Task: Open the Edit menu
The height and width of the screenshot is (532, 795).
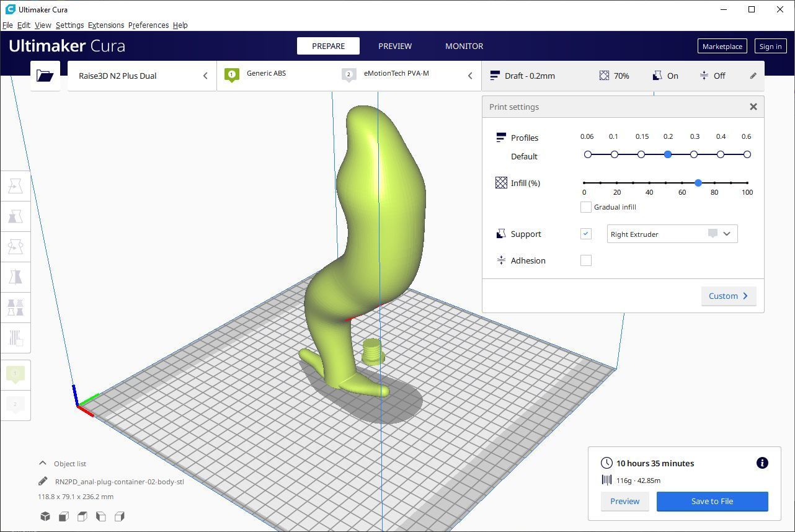Action: pyautogui.click(x=24, y=25)
